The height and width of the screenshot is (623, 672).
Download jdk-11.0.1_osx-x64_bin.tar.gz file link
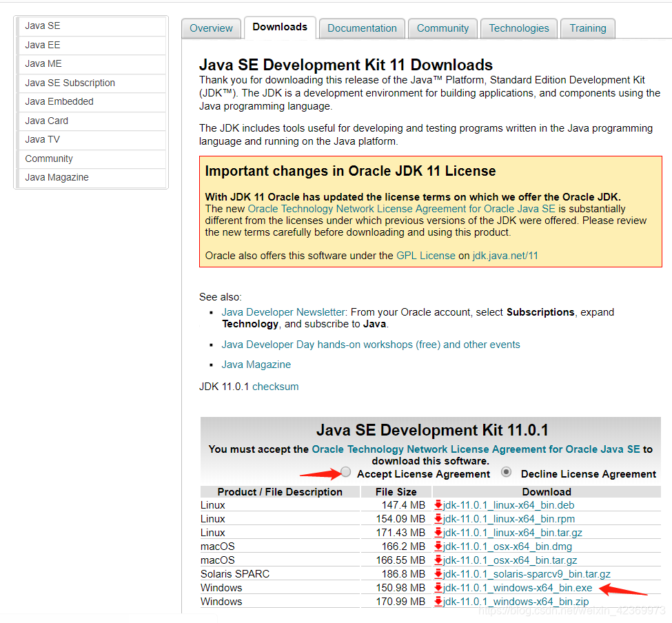[x=510, y=560]
